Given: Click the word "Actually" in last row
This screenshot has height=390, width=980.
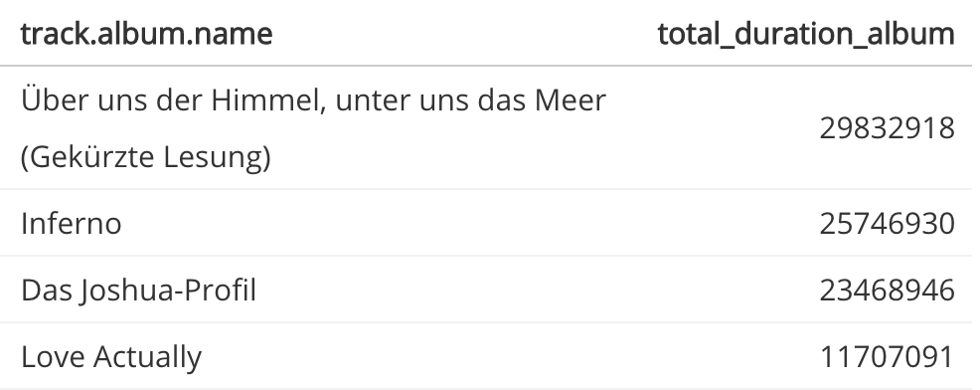Looking at the screenshot, I should 147,357.
